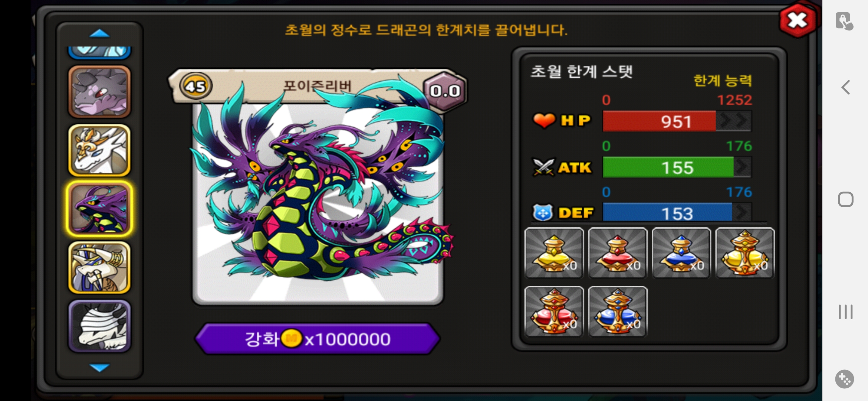Close the transcendence window with red X
This screenshot has height=401, width=868.
pos(797,20)
